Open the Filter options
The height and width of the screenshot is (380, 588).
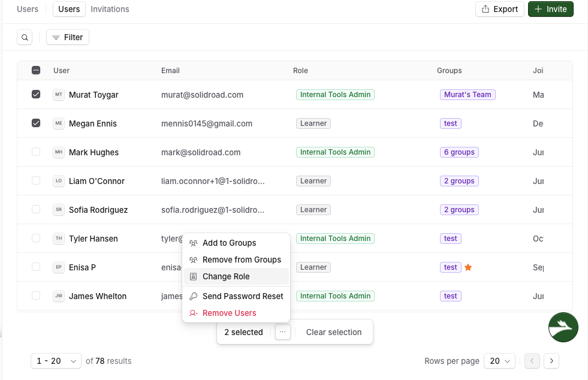[x=68, y=37]
